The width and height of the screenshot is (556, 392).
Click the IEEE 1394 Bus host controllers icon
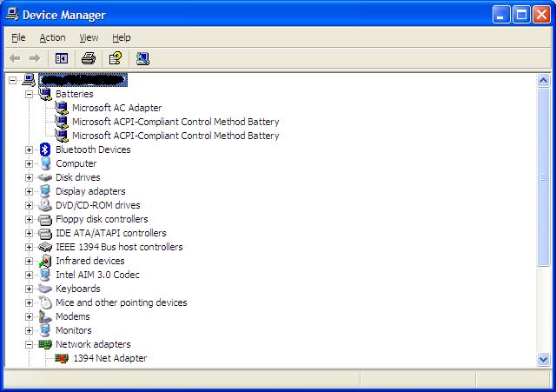pyautogui.click(x=45, y=247)
